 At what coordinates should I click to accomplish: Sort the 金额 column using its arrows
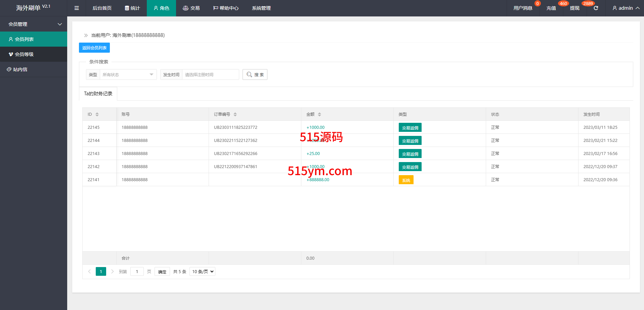coord(319,114)
